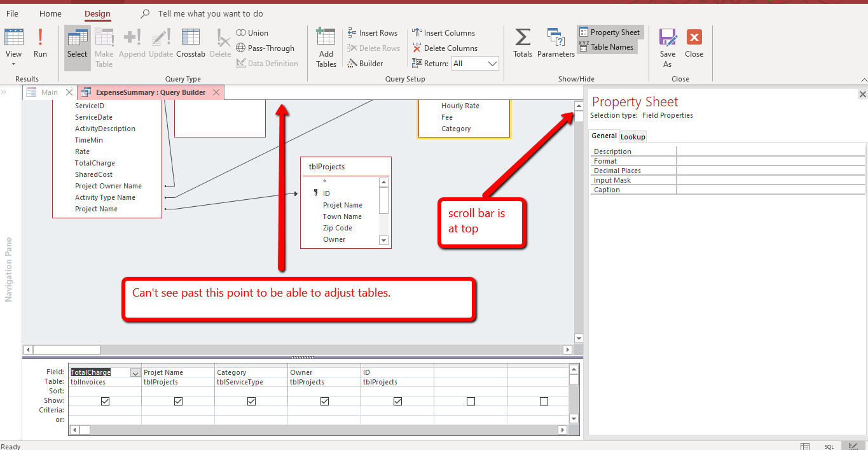Click Delete Columns in Query Setup
Screen dimensions: 868x450
pyautogui.click(x=445, y=48)
